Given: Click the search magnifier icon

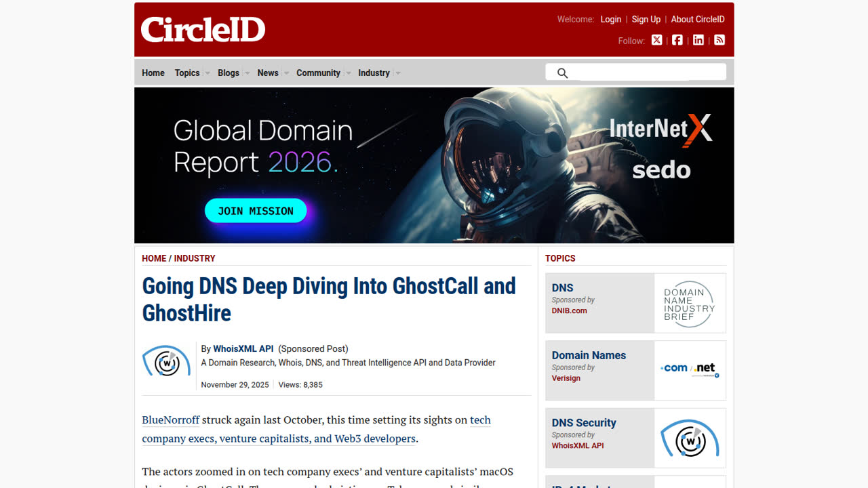Looking at the screenshot, I should (562, 73).
